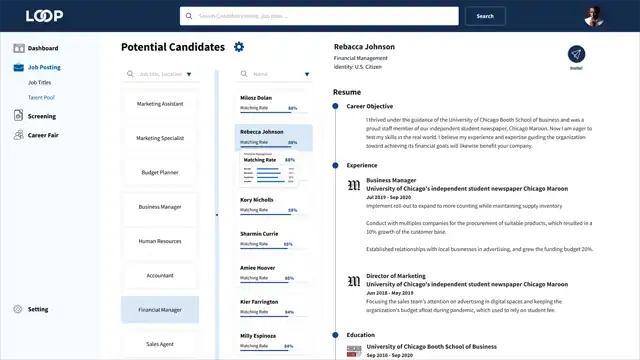Select the Business Manager job
The width and height of the screenshot is (640, 360).
160,207
